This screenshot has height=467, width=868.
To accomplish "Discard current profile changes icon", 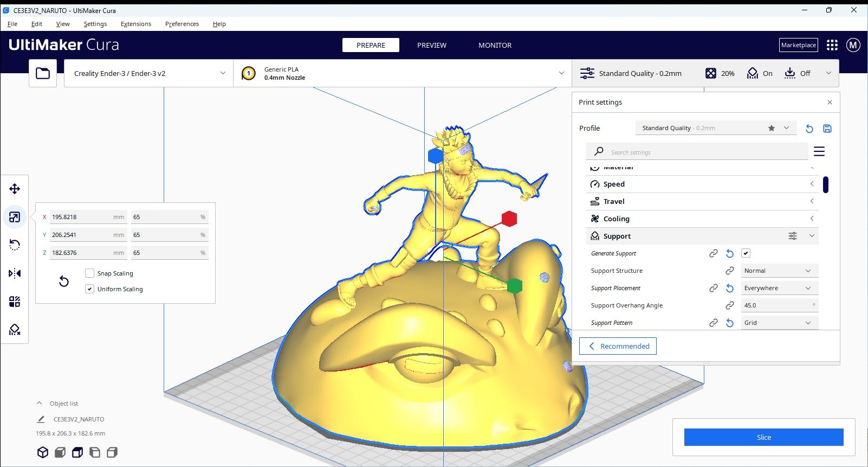I will click(809, 129).
